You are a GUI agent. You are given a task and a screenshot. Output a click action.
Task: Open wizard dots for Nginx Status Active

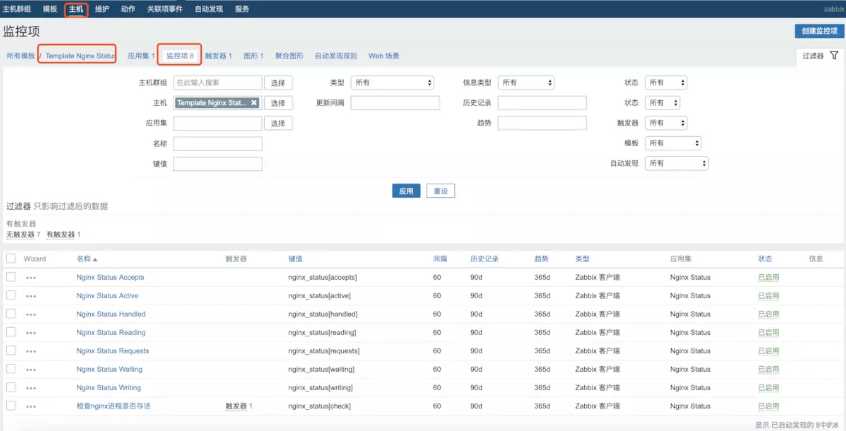click(31, 296)
